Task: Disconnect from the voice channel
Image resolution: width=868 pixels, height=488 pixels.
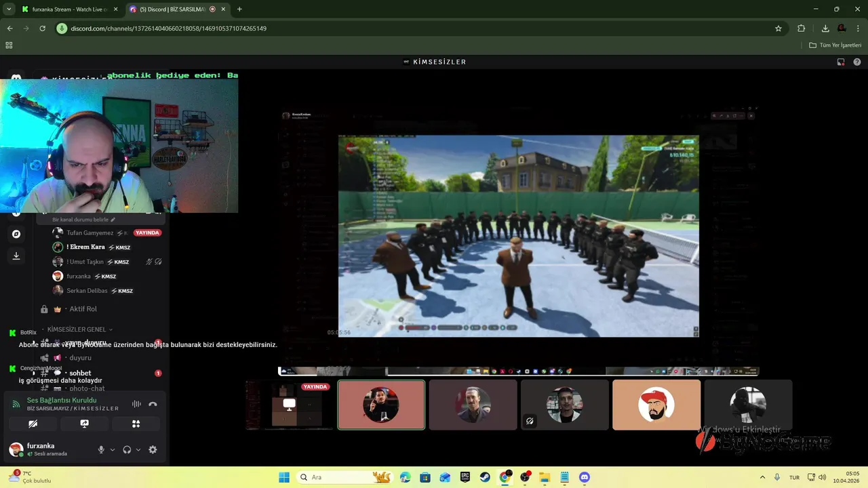Action: tap(153, 404)
